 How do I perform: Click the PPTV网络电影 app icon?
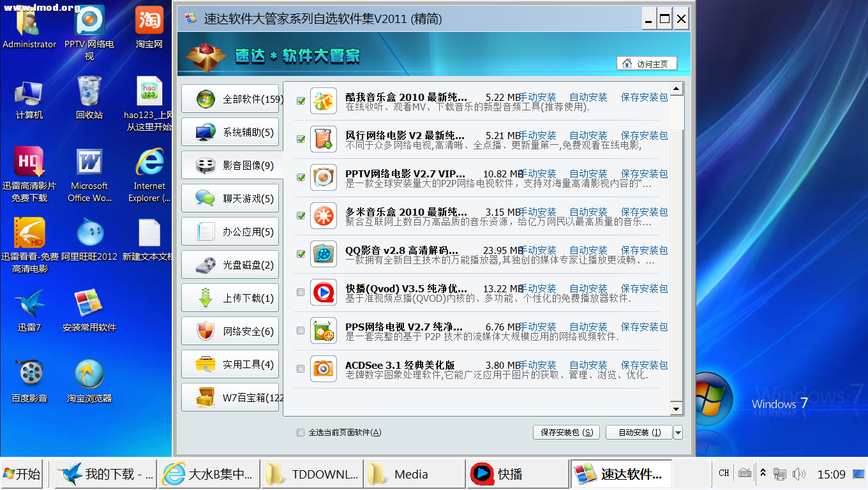(324, 177)
